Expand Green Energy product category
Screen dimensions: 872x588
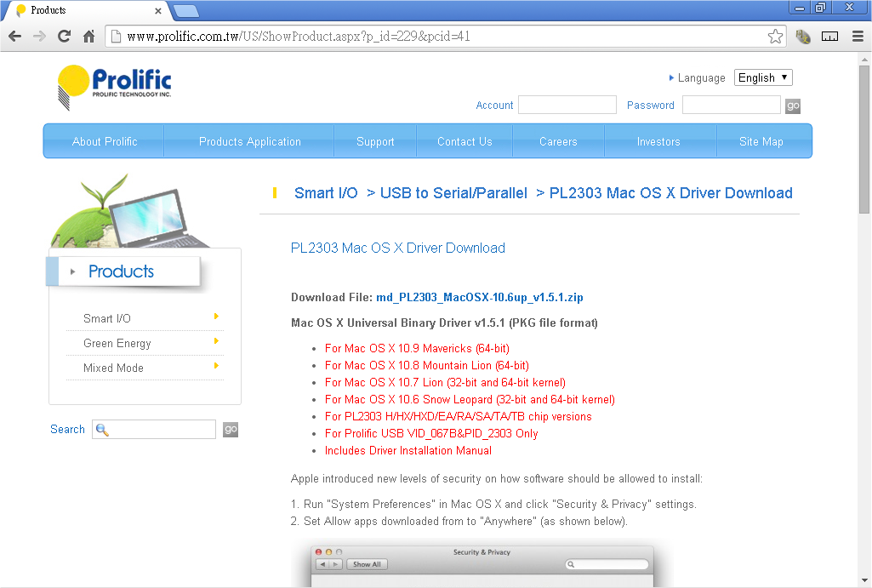tap(117, 343)
